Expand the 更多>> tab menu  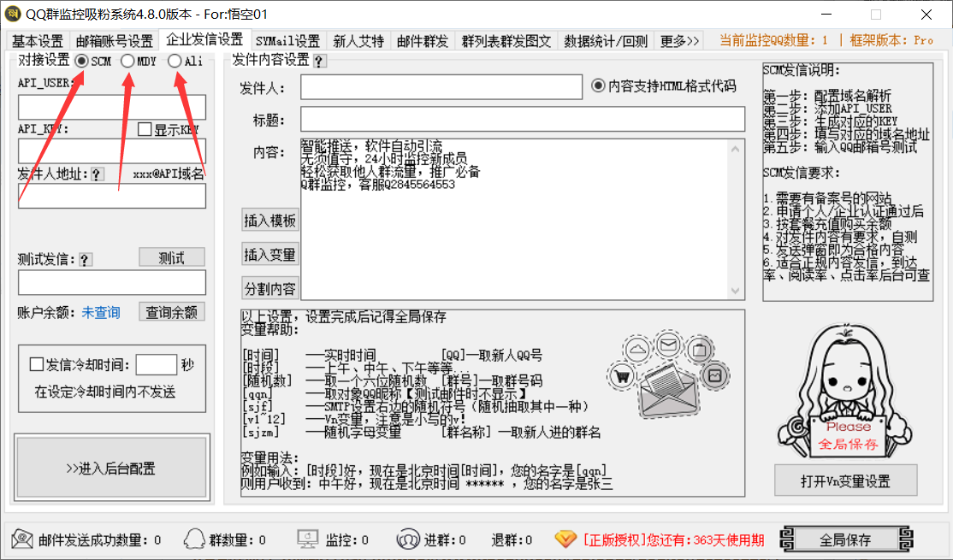679,41
